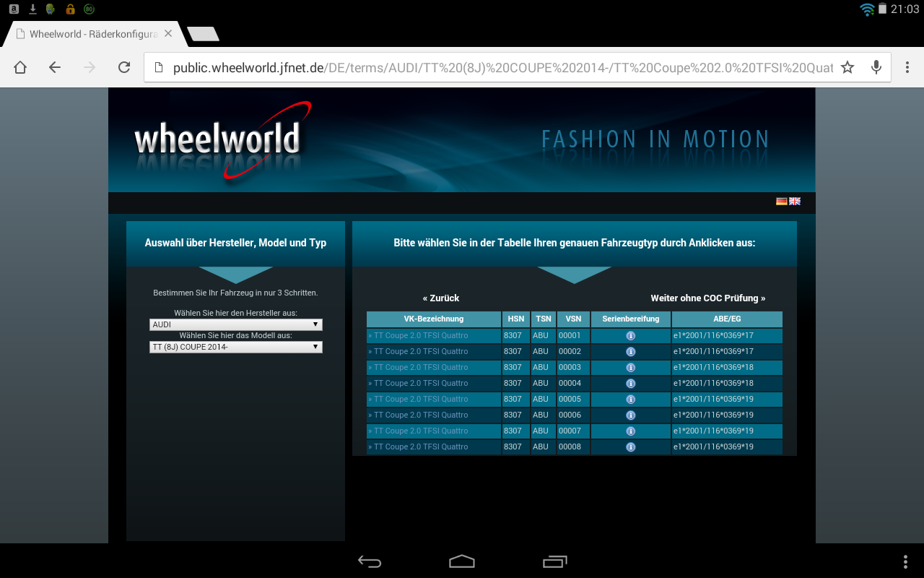The width and height of the screenshot is (924, 578).
Task: Open Serienbereifung info icon for VSN 00005
Action: pyautogui.click(x=631, y=400)
